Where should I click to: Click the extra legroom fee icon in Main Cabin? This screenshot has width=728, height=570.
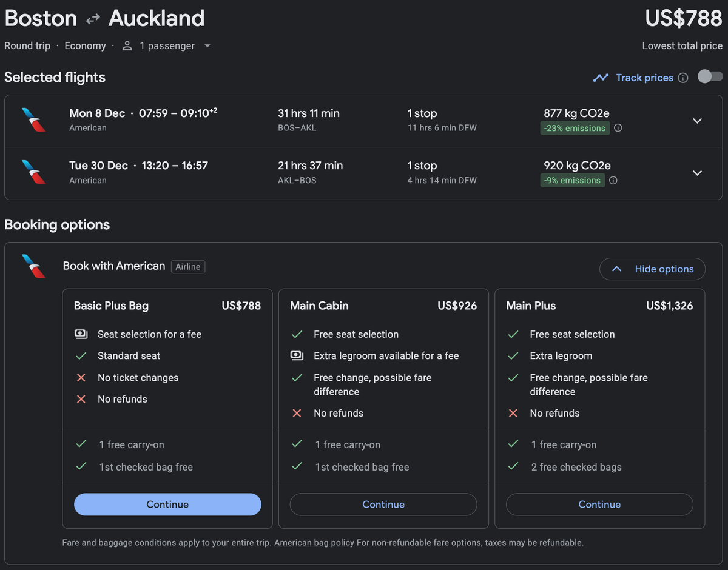click(297, 356)
